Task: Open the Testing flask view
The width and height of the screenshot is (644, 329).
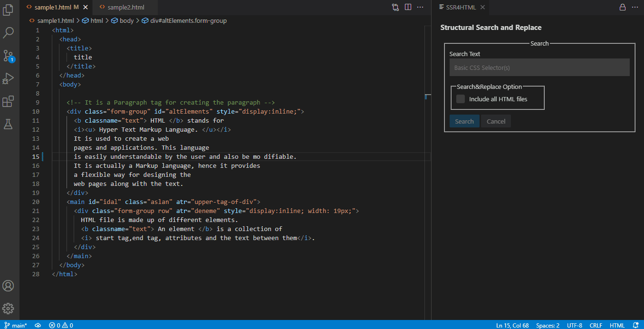Action: point(9,124)
